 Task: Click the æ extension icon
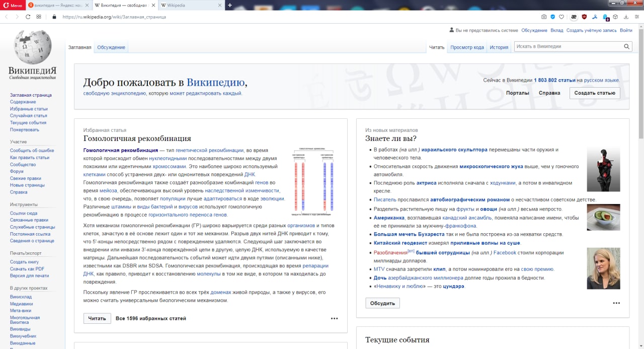(x=574, y=17)
